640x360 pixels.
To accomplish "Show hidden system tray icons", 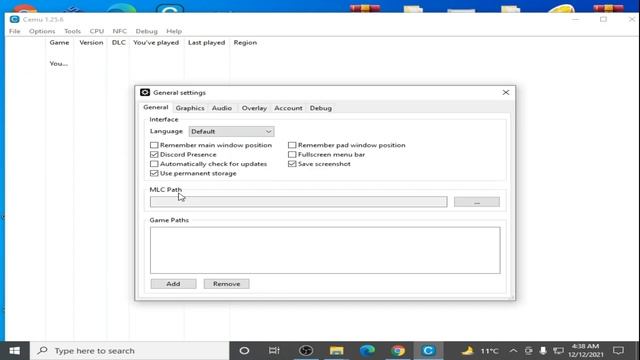I will coord(513,351).
